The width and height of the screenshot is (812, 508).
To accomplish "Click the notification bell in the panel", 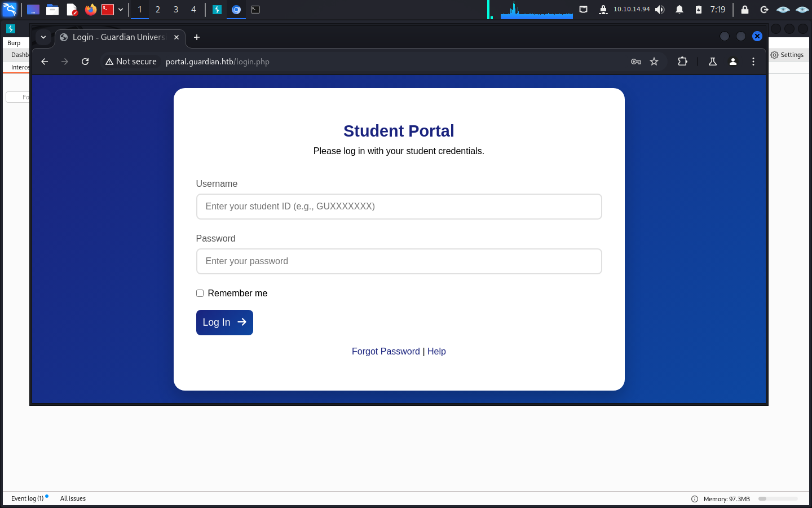I will point(679,10).
